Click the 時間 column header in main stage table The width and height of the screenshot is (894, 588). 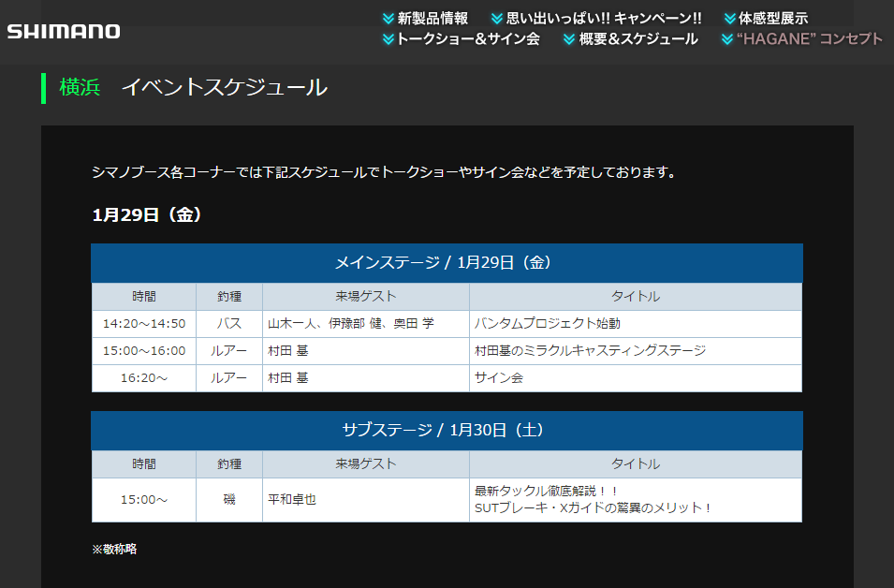[143, 297]
